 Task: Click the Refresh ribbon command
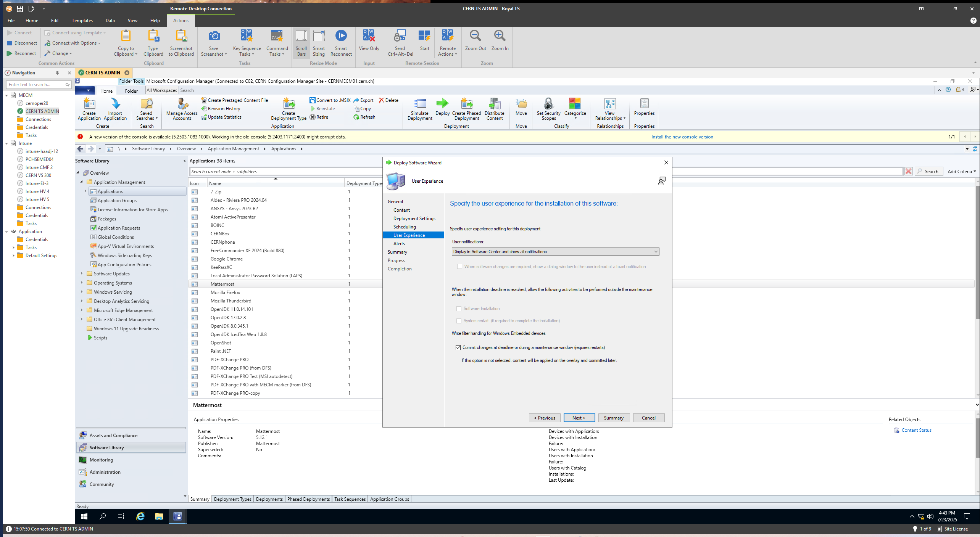tap(364, 117)
